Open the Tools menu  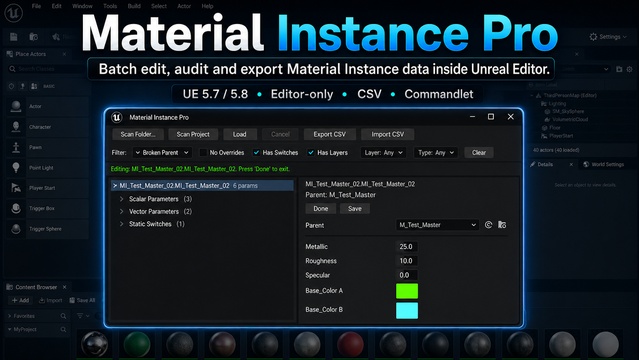[110, 6]
